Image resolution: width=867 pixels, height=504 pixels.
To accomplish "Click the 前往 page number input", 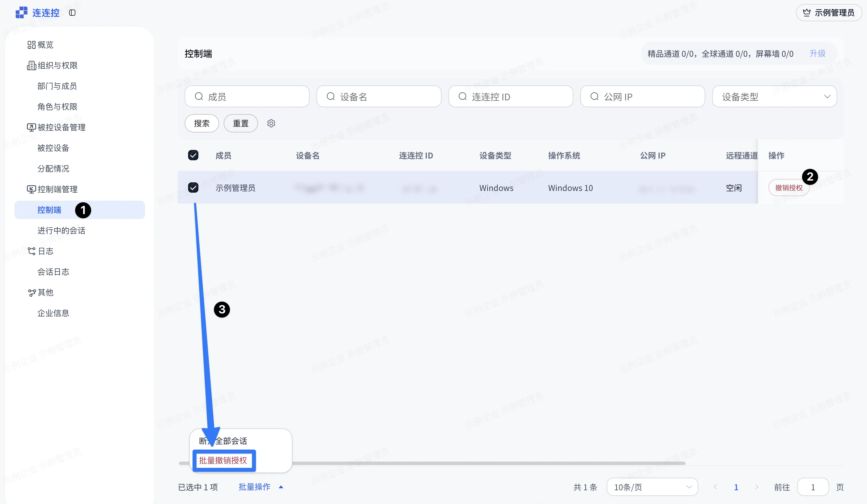I will [813, 487].
